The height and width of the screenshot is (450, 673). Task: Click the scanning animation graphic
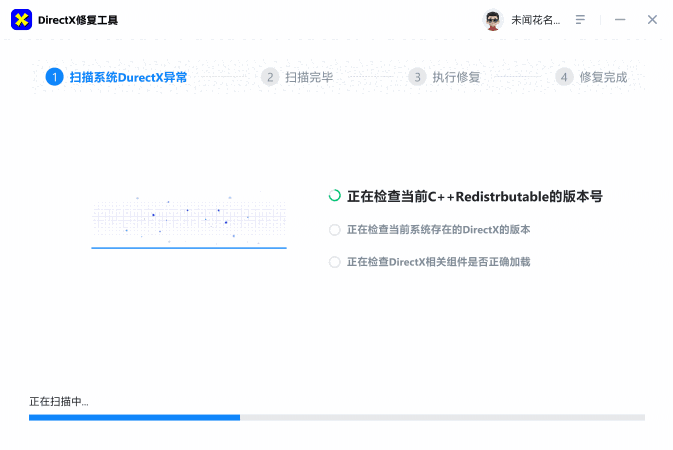pyautogui.click(x=189, y=221)
